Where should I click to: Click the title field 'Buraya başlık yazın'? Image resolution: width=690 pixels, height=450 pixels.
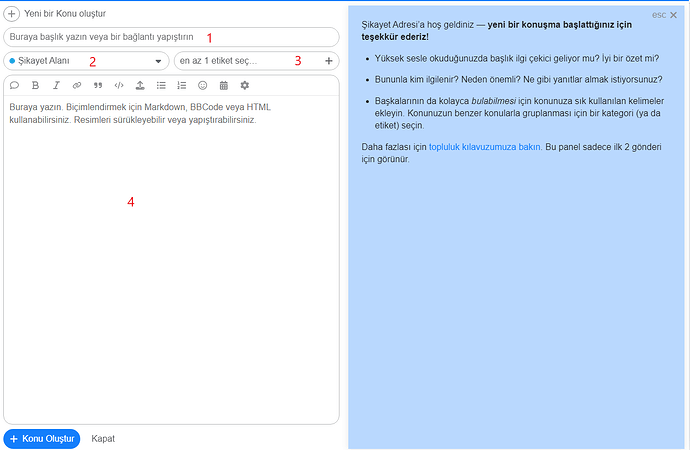(x=171, y=37)
